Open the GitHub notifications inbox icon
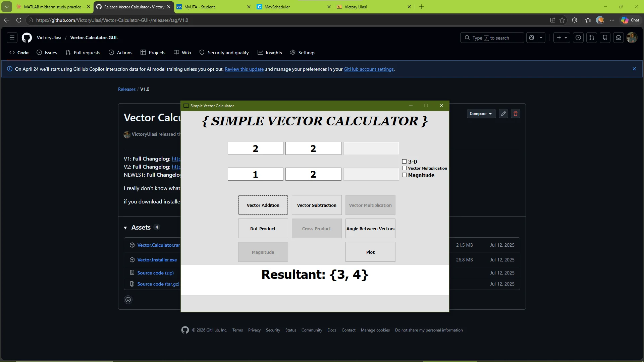Viewport: 644px width, 362px height. click(618, 38)
